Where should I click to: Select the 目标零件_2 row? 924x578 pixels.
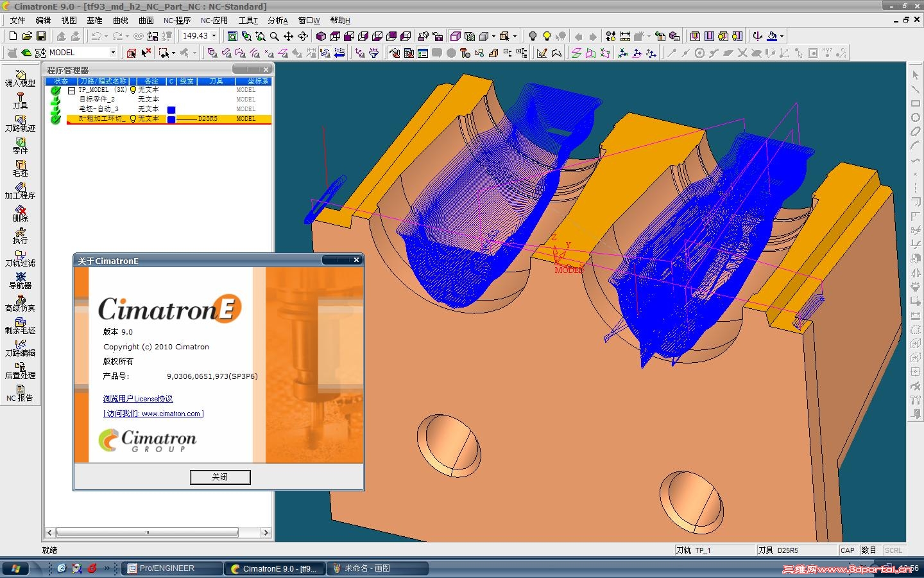click(97, 100)
